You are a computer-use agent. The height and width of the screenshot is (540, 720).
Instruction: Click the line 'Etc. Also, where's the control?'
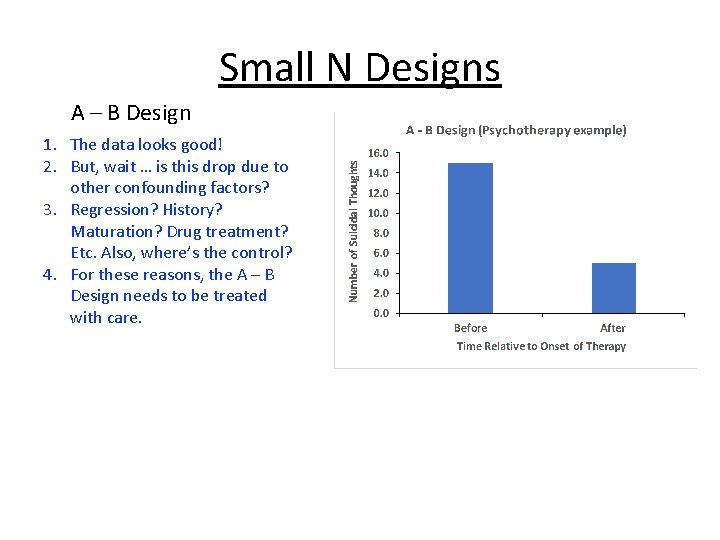pyautogui.click(x=181, y=253)
